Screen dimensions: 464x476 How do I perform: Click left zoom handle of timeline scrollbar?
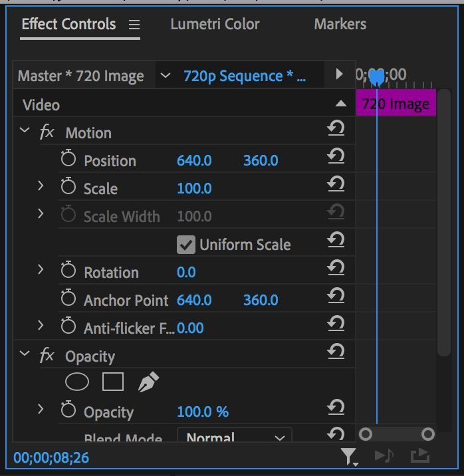[366, 434]
